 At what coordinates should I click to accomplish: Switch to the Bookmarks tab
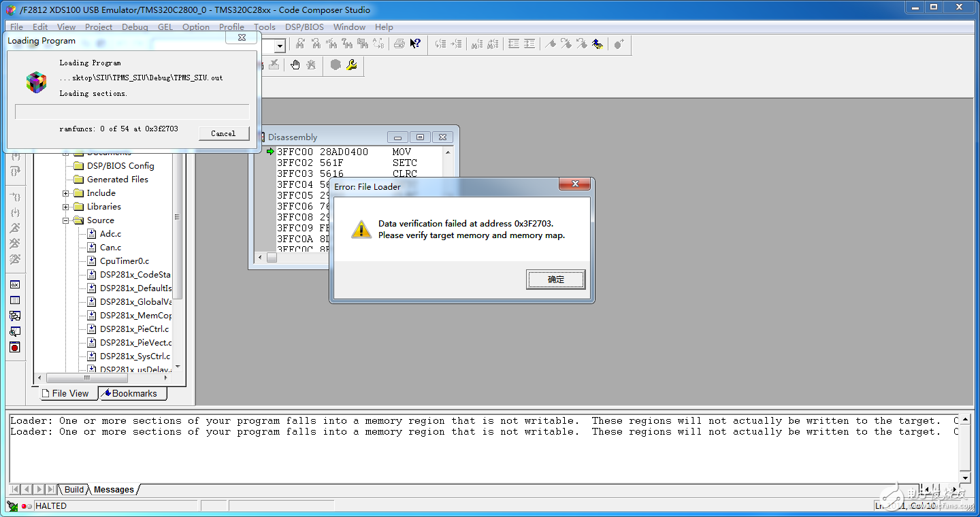click(132, 393)
